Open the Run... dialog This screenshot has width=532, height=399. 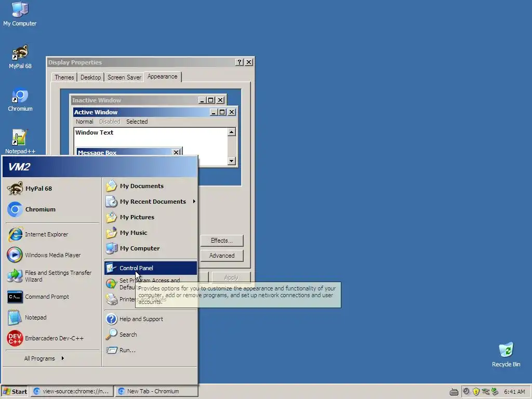(x=151, y=350)
